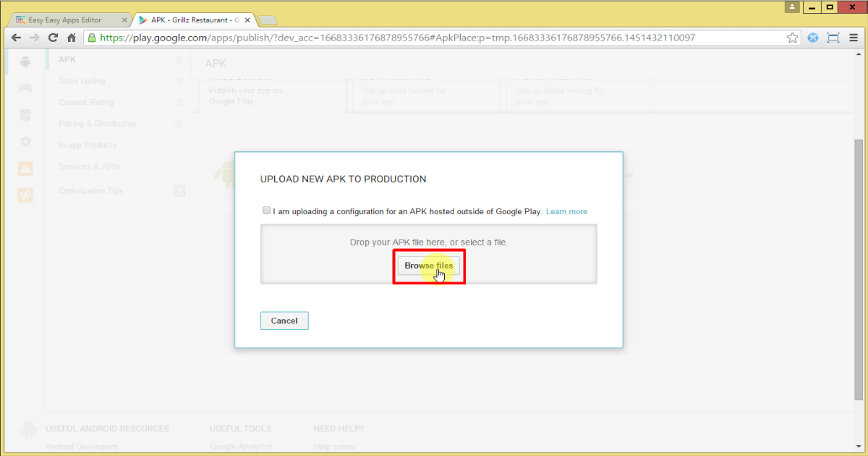Click the screen capture extension icon
Screen dimensions: 868x456
tap(833, 38)
